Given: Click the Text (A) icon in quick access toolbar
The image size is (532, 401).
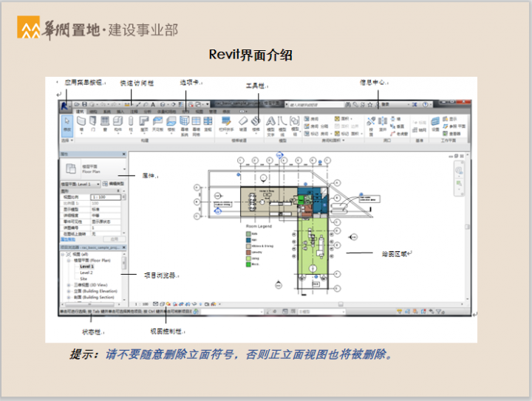Looking at the screenshot, I should coord(153,104).
